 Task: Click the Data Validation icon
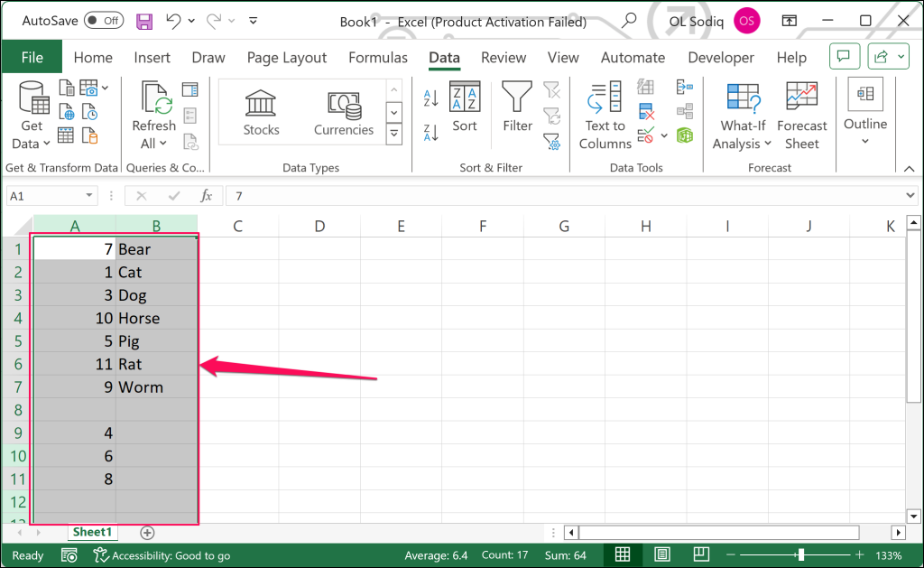646,135
